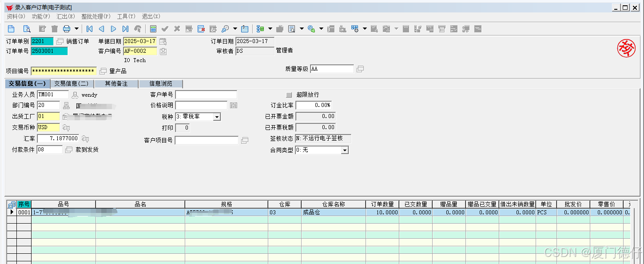Go to the next record arrow
Screen dimensions: 644x264
coord(113,29)
